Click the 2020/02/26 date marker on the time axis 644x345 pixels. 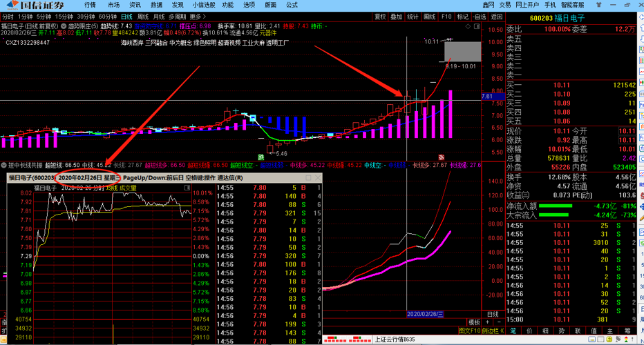click(425, 314)
